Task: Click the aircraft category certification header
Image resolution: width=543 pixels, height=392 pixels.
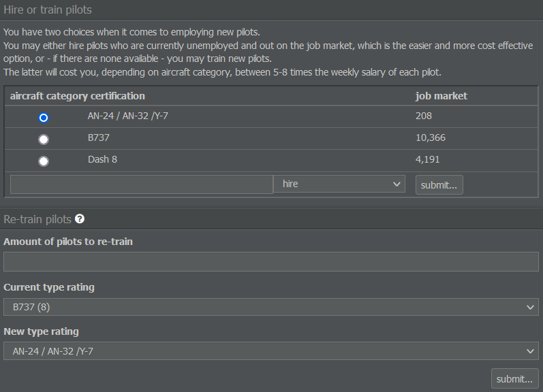Action: tap(78, 96)
